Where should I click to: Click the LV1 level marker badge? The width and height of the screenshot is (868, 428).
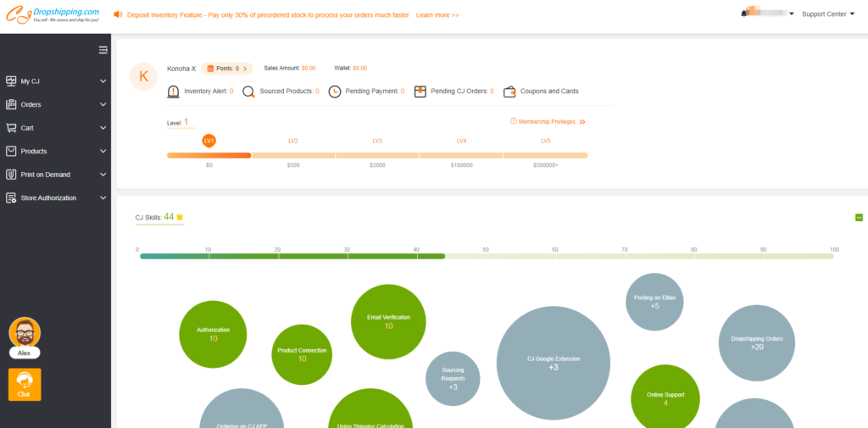[x=209, y=142]
